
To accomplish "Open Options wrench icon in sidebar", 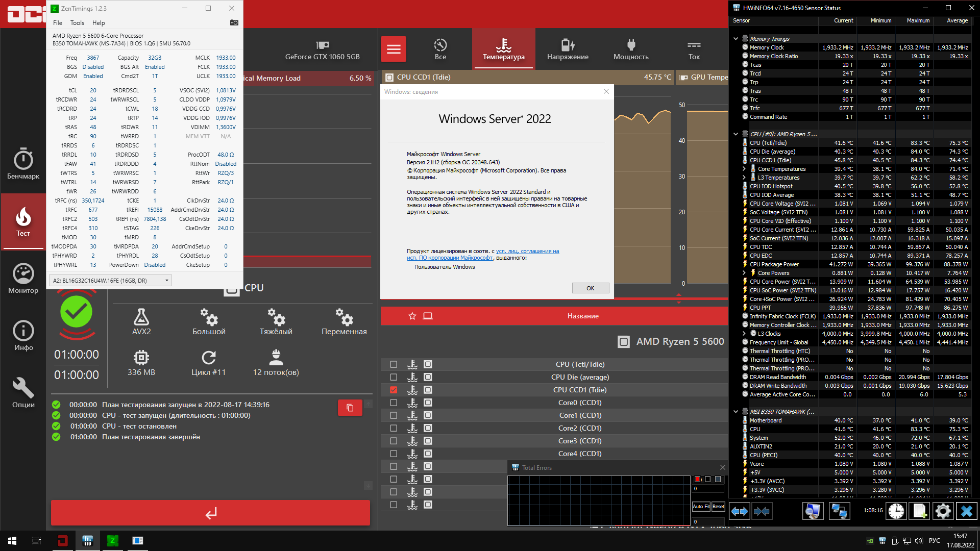I will click(x=23, y=393).
